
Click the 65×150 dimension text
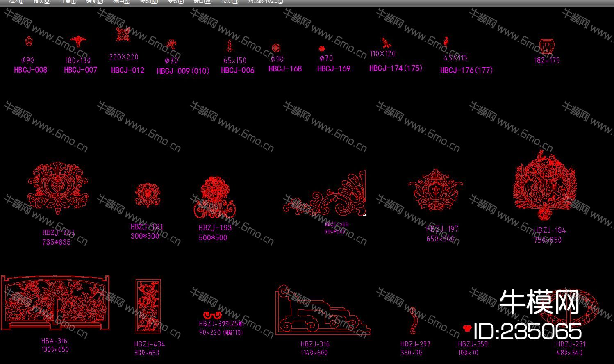click(235, 60)
